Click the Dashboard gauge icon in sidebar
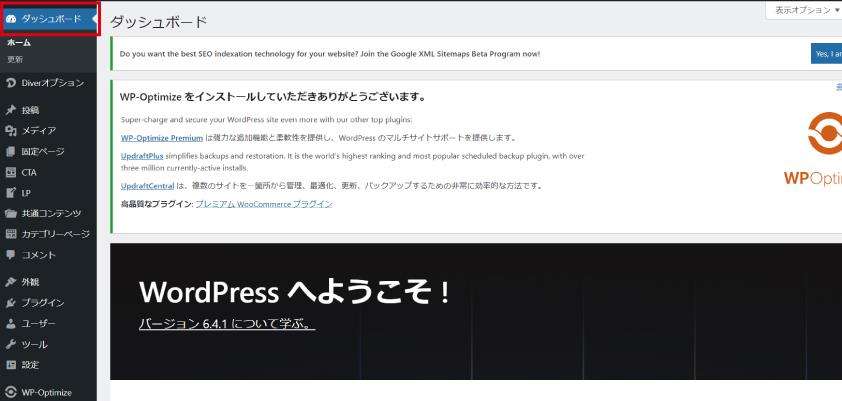 pos(11,19)
